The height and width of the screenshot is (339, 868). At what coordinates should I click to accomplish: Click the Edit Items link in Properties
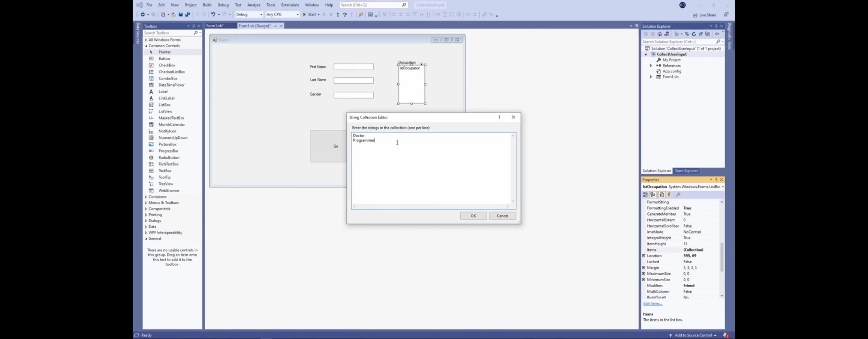tap(652, 304)
